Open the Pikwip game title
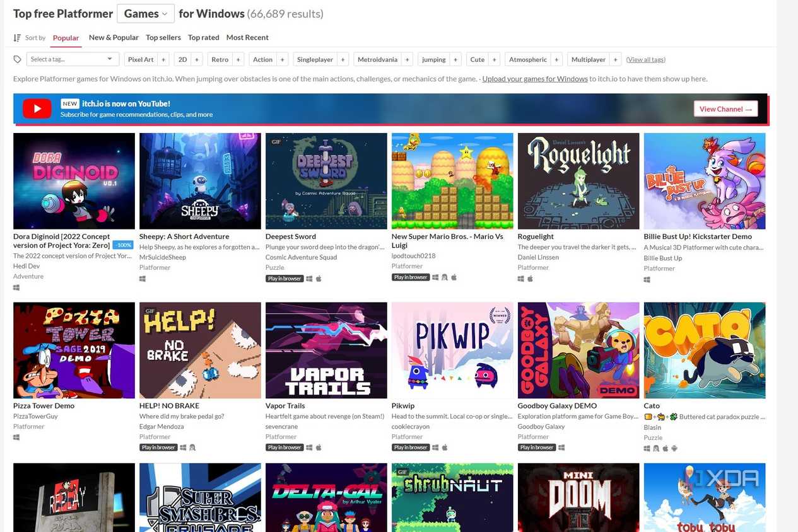The image size is (798, 532). coord(403,405)
